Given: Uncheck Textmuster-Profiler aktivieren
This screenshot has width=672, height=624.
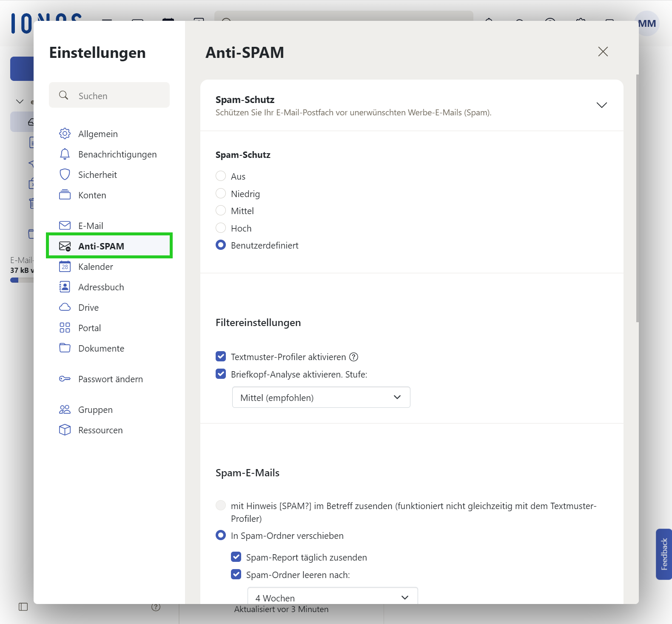Looking at the screenshot, I should (221, 357).
